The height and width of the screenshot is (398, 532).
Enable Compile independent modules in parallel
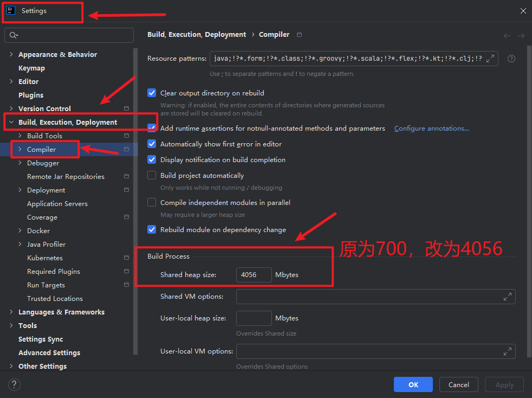pos(152,202)
